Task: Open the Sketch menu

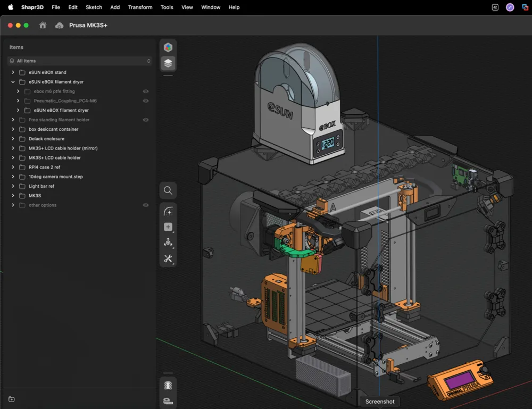Action: (94, 7)
